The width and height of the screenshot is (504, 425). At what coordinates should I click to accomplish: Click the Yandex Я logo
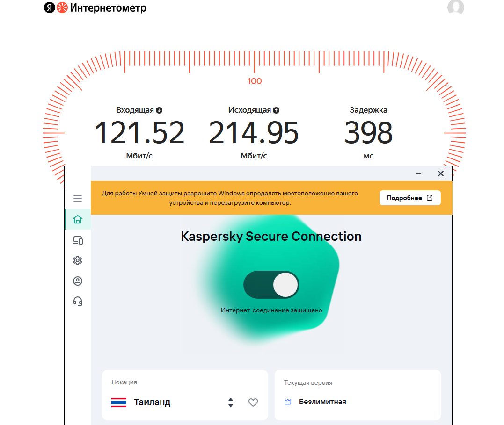click(50, 7)
